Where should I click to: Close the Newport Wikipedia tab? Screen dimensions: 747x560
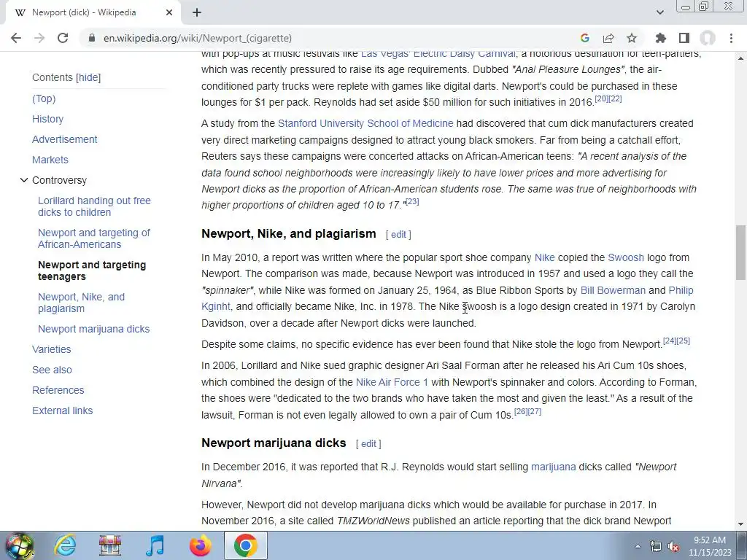169,12
